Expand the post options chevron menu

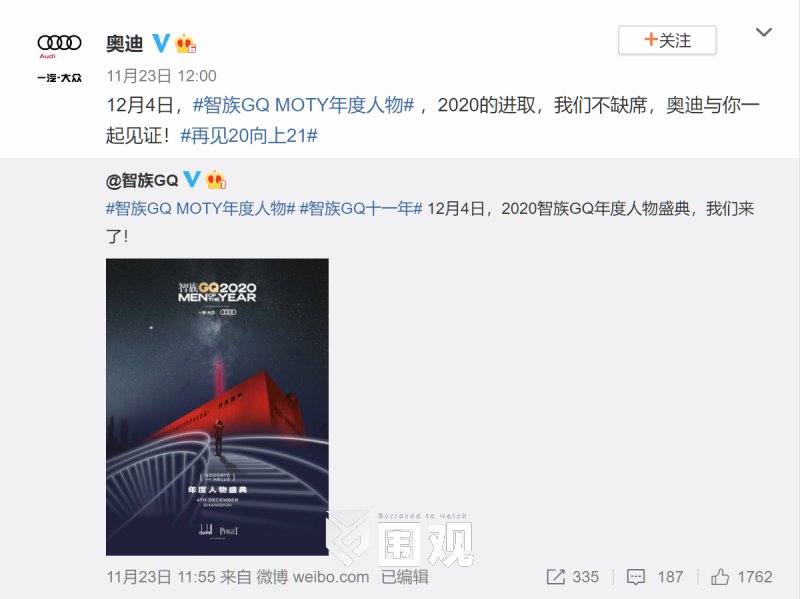[x=764, y=33]
